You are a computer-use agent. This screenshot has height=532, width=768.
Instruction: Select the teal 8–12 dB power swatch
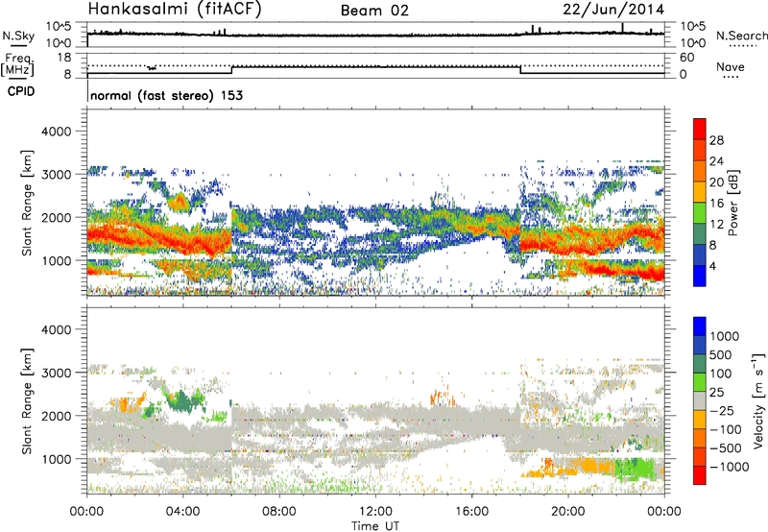[x=700, y=234]
